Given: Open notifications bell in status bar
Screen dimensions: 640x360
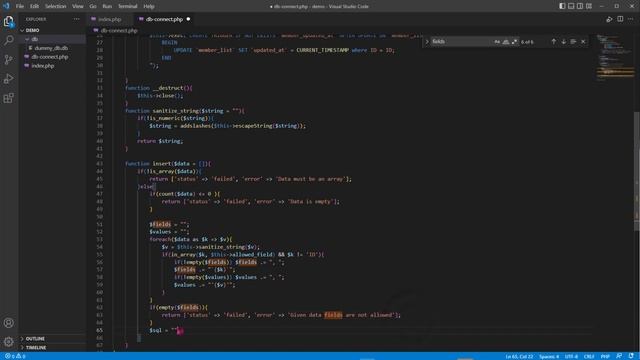Looking at the screenshot, I should coord(631,356).
